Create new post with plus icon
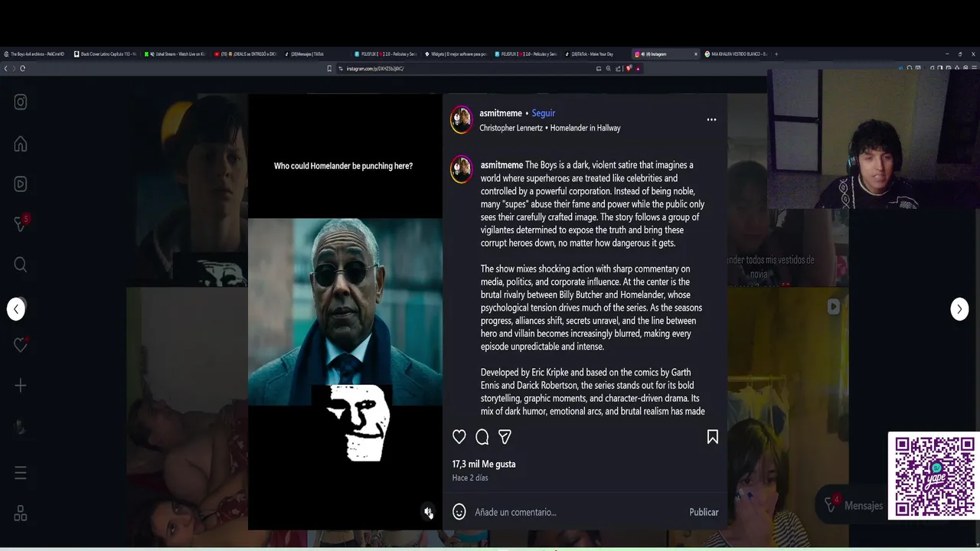The image size is (980, 551). click(21, 386)
